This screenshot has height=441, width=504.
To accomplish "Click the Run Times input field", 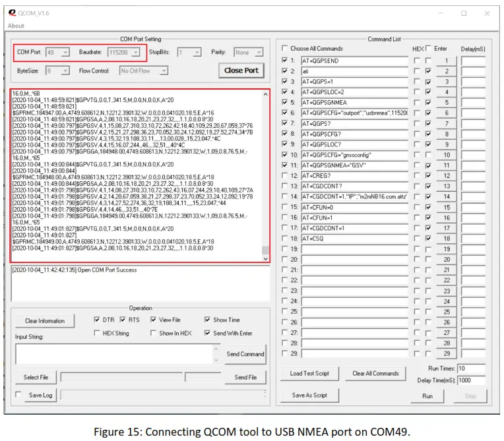I will pyautogui.click(x=471, y=368).
